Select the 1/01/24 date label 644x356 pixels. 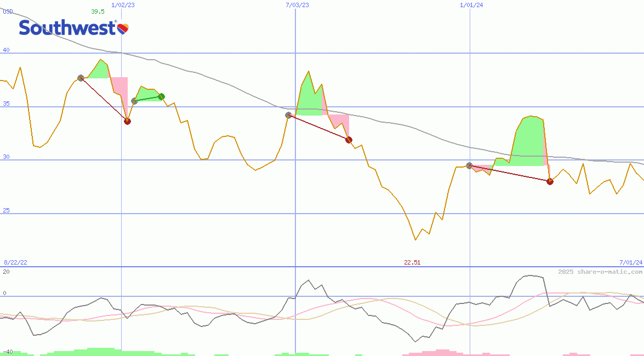tap(471, 5)
